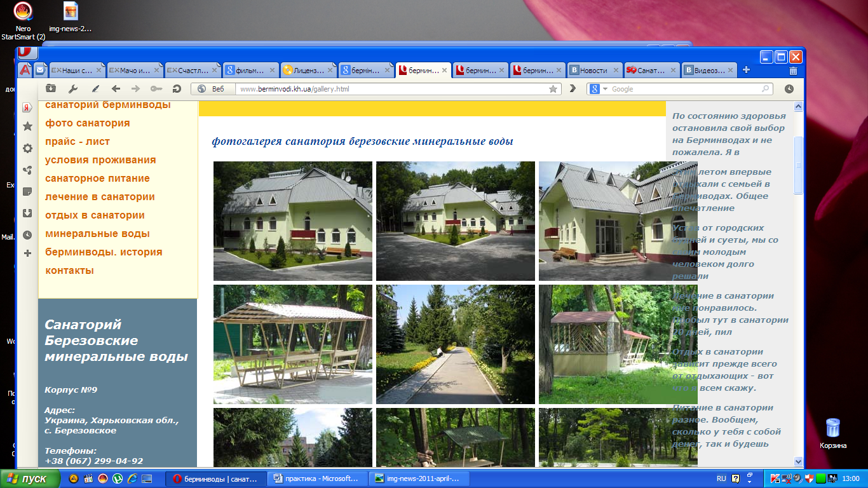Click the pen edit toolbar icon
This screenshot has height=488, width=868.
[x=95, y=89]
